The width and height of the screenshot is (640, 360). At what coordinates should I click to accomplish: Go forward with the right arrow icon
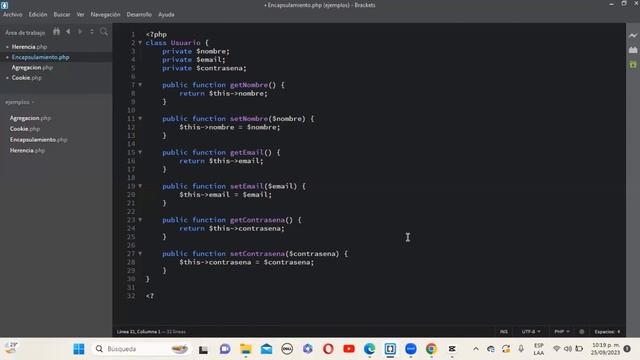click(80, 32)
